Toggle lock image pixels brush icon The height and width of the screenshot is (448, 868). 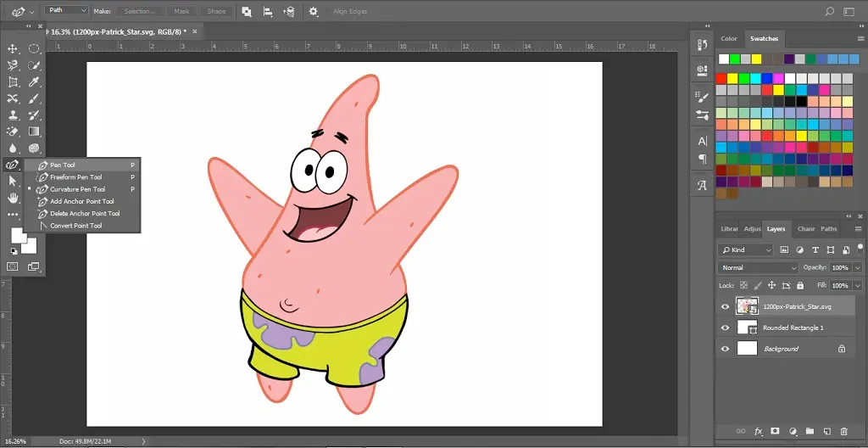click(x=758, y=286)
